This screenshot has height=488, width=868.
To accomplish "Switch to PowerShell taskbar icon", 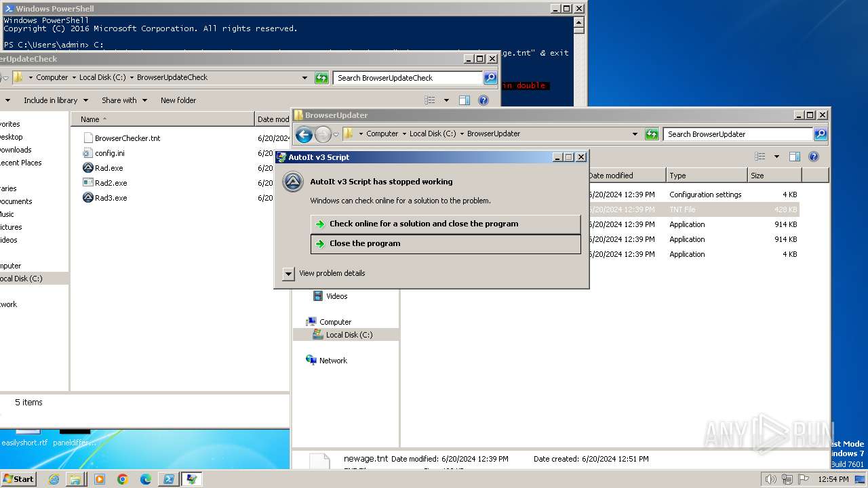I will click(167, 479).
